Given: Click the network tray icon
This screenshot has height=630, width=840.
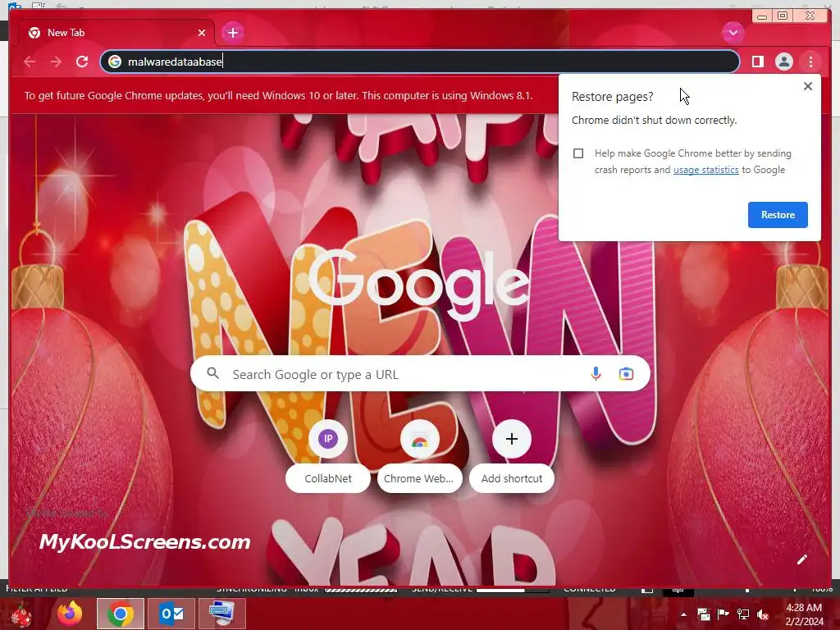Looking at the screenshot, I should point(743,614).
